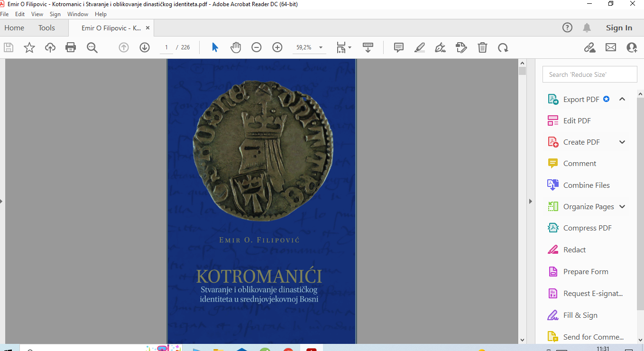Expand the Create PDF section chevron
Image resolution: width=644 pixels, height=351 pixels.
622,142
